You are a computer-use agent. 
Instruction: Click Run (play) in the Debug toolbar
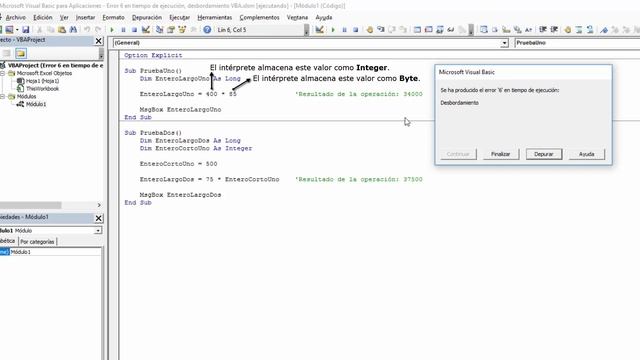[x=333, y=30]
